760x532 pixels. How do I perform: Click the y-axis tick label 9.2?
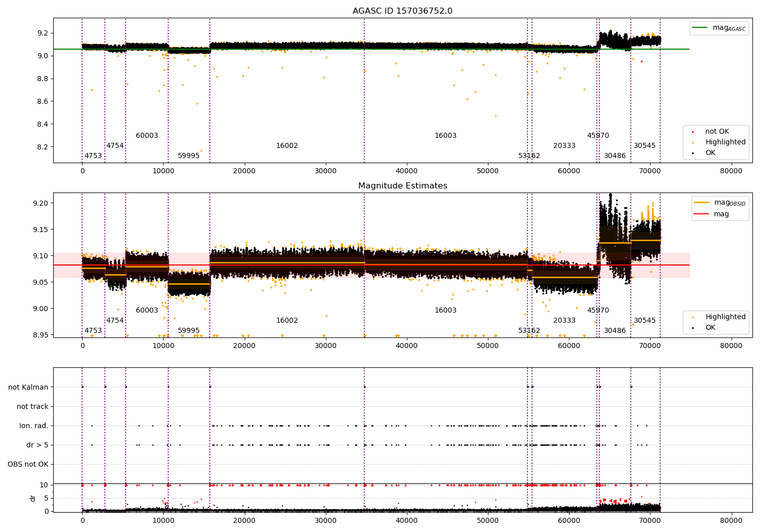43,33
